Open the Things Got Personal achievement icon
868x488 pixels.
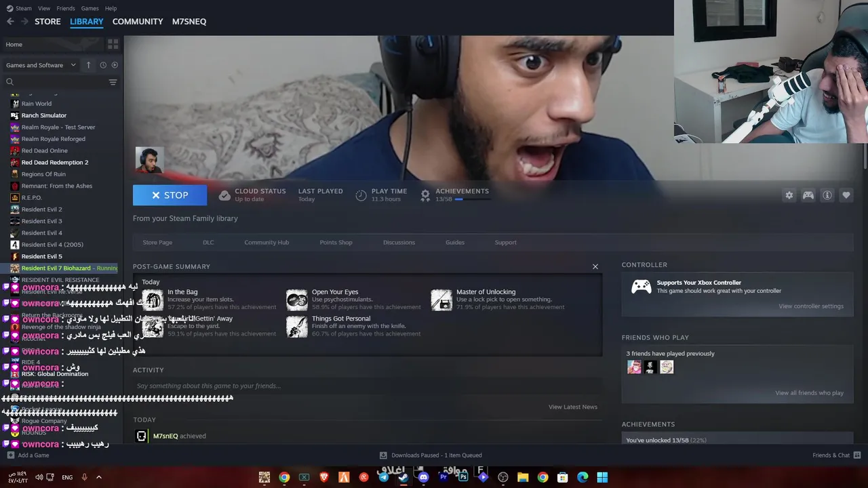coord(297,326)
